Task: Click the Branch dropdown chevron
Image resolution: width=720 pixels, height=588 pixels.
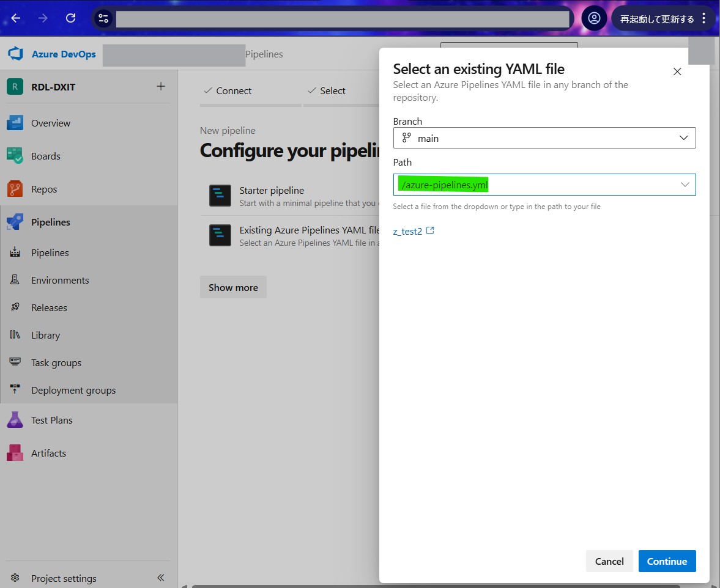Action: [x=684, y=138]
